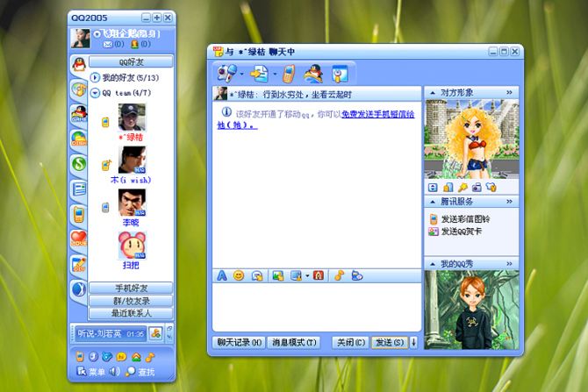Open the send file dropdown arrow
The width and height of the screenshot is (588, 392).
275,74
